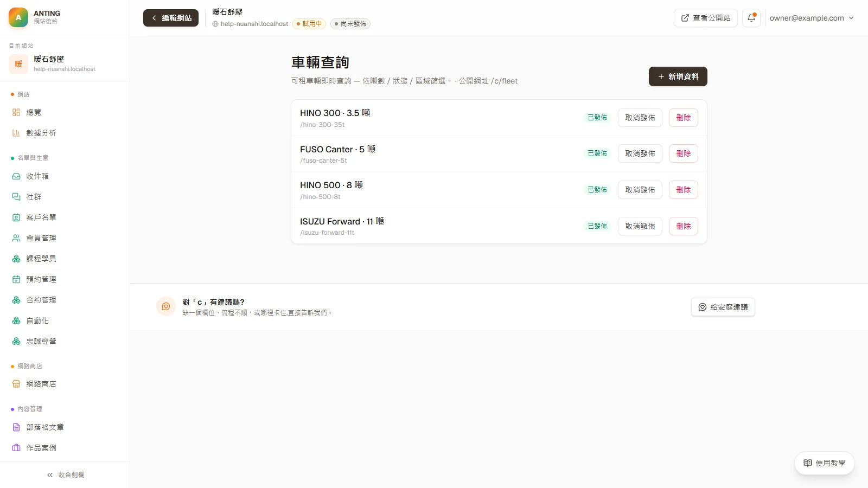Viewport: 868px width, 488px height.
Task: Click the ANTING logo icon
Action: 18,17
